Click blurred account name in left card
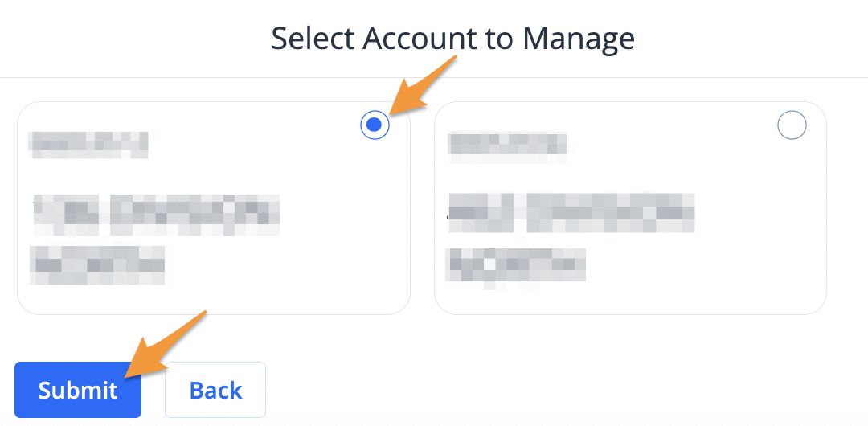 coord(88,145)
